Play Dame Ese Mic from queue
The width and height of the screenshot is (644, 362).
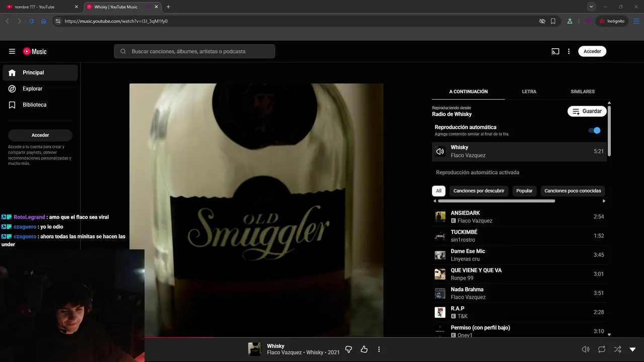click(x=519, y=255)
